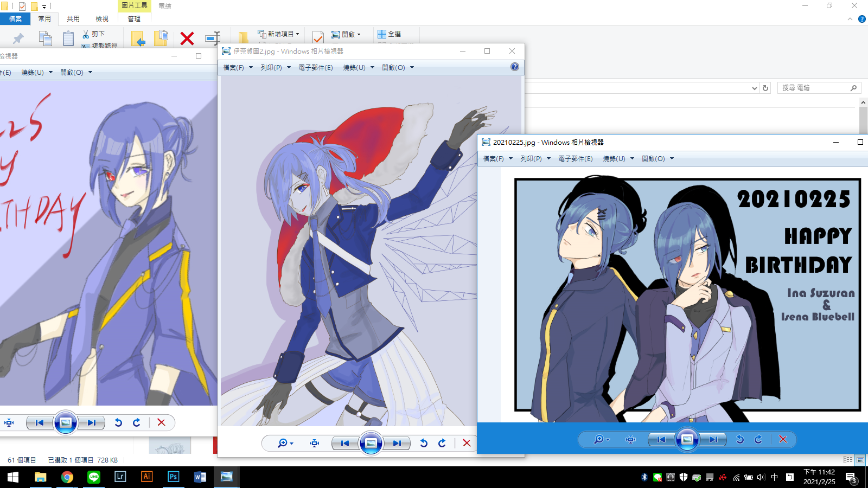868x488 pixels.
Task: Open LINE app from taskbar
Action: point(94,477)
